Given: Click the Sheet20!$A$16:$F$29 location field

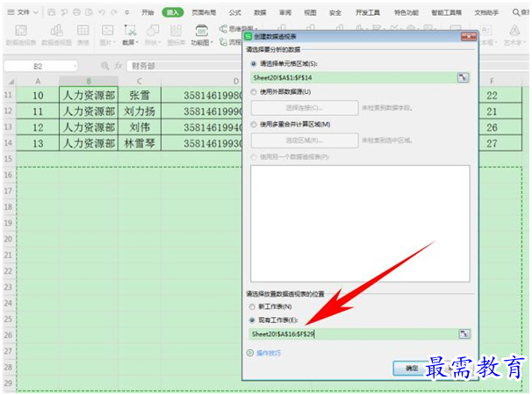Looking at the screenshot, I should (353, 334).
